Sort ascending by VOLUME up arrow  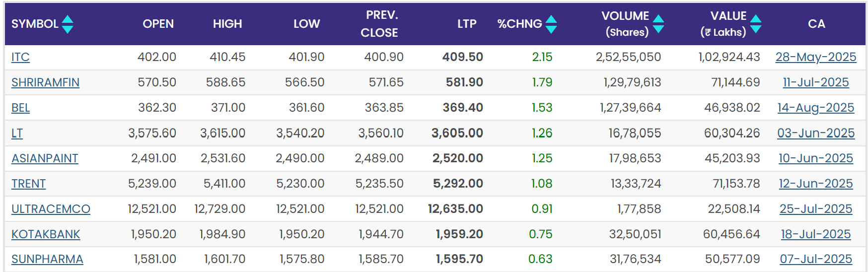[x=658, y=19]
